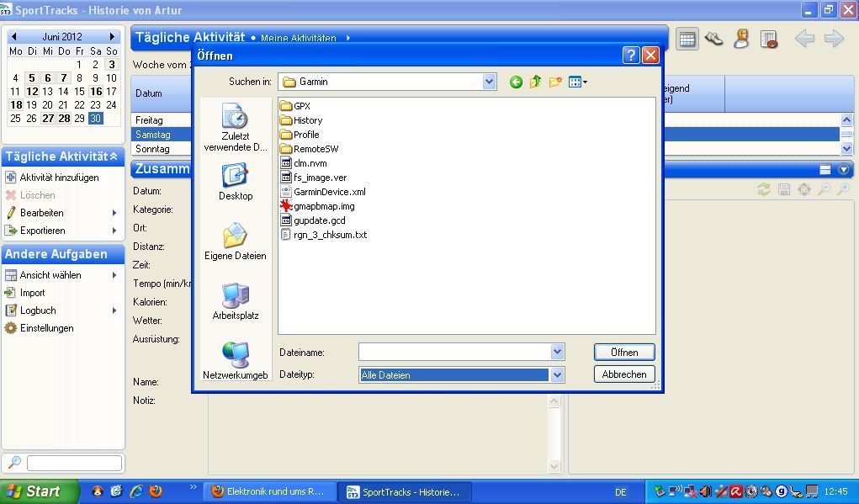Open the Dateityp dropdown list

pyautogui.click(x=557, y=375)
